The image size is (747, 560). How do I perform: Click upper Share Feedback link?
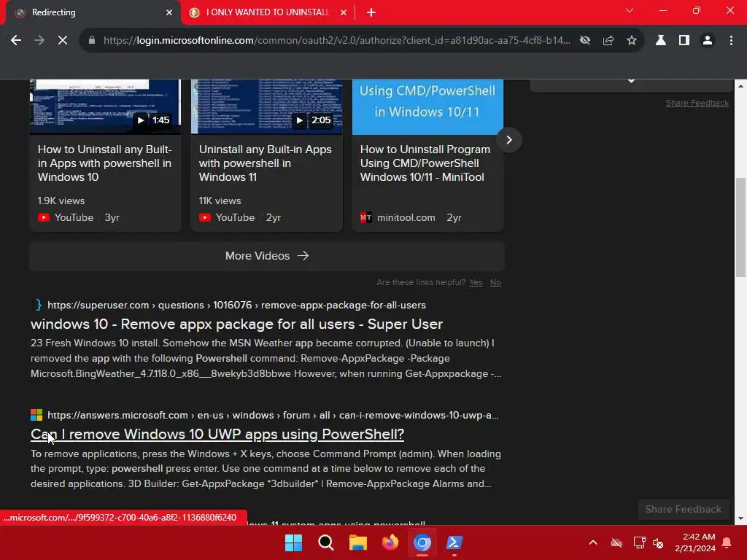click(x=697, y=103)
